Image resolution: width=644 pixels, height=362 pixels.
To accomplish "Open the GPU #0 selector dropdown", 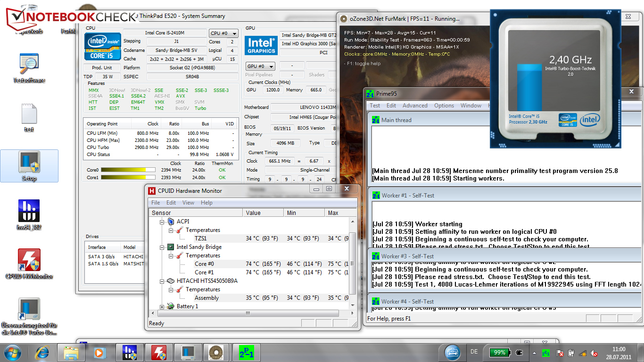I will tap(261, 66).
